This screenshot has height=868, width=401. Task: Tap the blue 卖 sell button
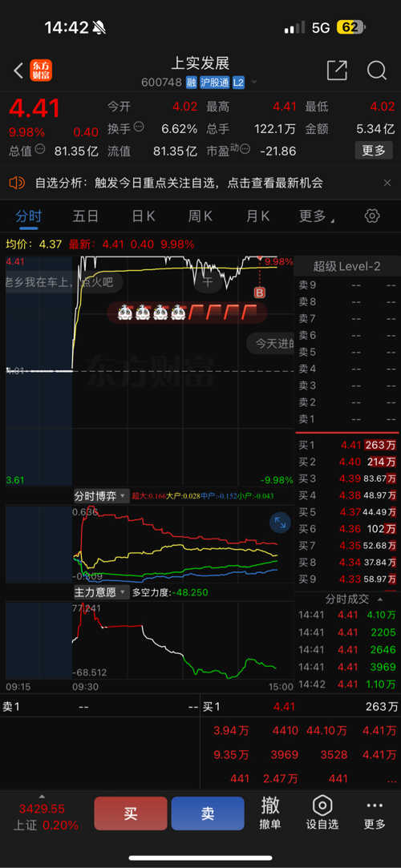(x=208, y=813)
